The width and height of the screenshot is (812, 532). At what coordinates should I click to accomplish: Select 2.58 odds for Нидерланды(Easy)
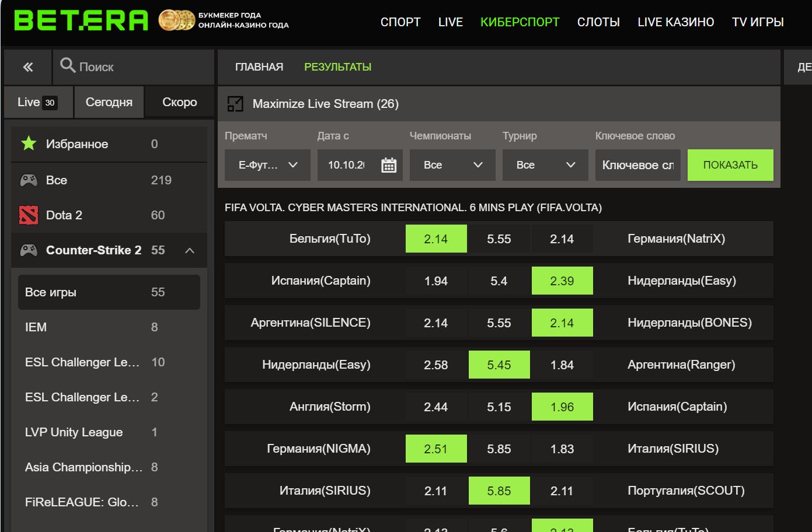[x=436, y=365]
